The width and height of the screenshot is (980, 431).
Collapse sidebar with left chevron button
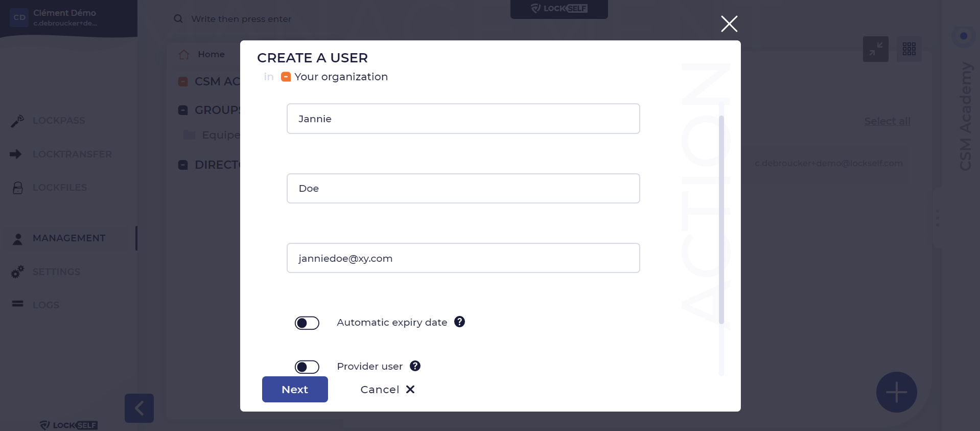click(x=139, y=408)
